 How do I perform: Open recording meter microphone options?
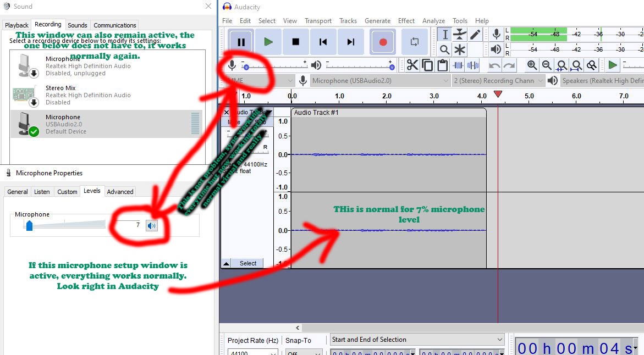[x=496, y=35]
